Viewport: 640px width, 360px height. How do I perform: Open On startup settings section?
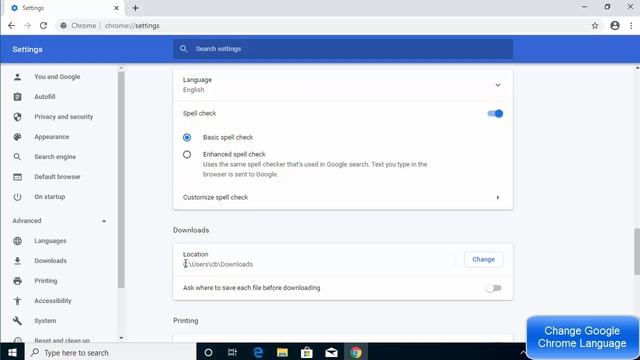point(50,197)
